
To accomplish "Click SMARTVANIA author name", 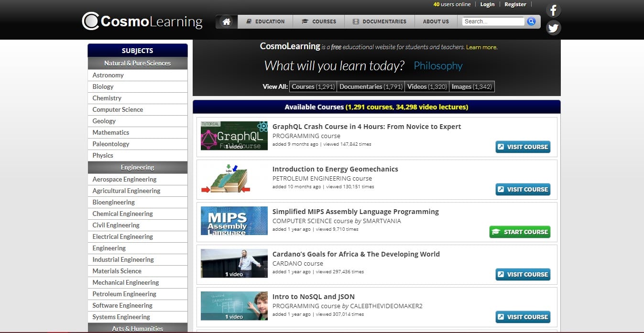I will pos(382,221).
